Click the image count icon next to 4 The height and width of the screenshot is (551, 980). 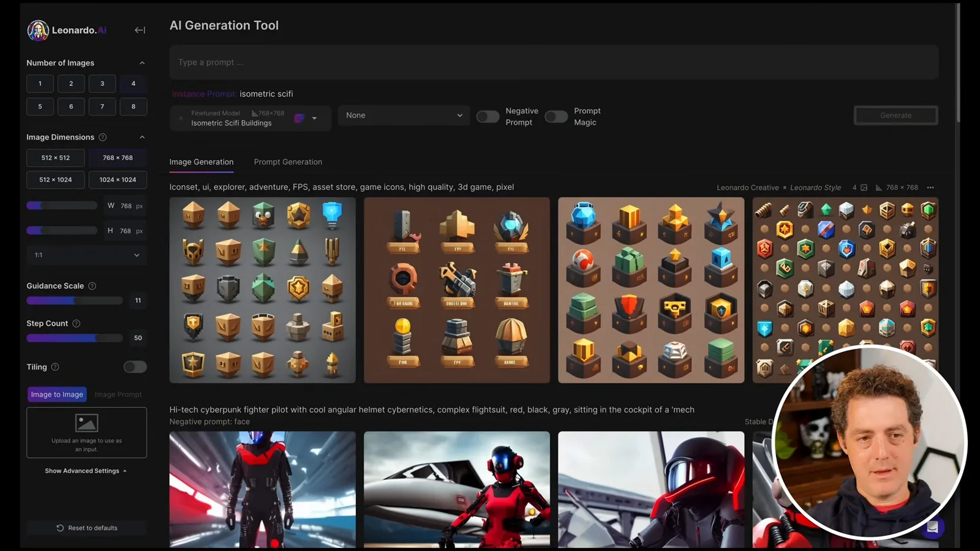pos(864,187)
